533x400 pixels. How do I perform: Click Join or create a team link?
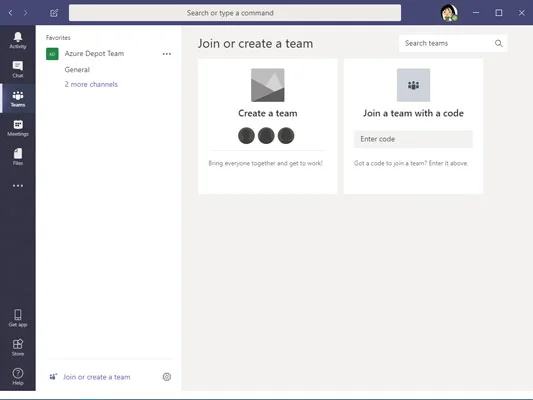click(97, 377)
